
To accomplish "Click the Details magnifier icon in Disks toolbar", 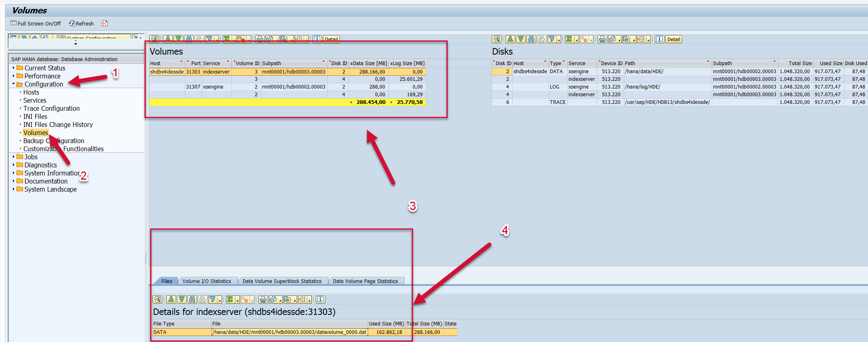I will 496,39.
